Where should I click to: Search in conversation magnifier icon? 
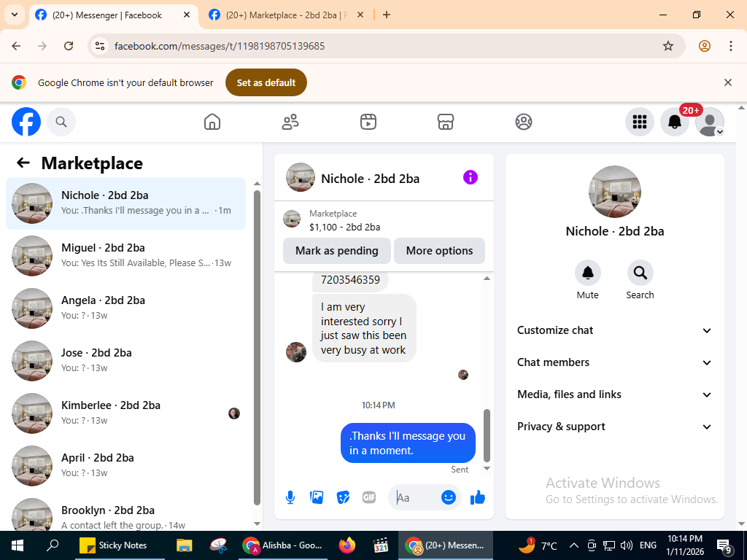click(640, 273)
